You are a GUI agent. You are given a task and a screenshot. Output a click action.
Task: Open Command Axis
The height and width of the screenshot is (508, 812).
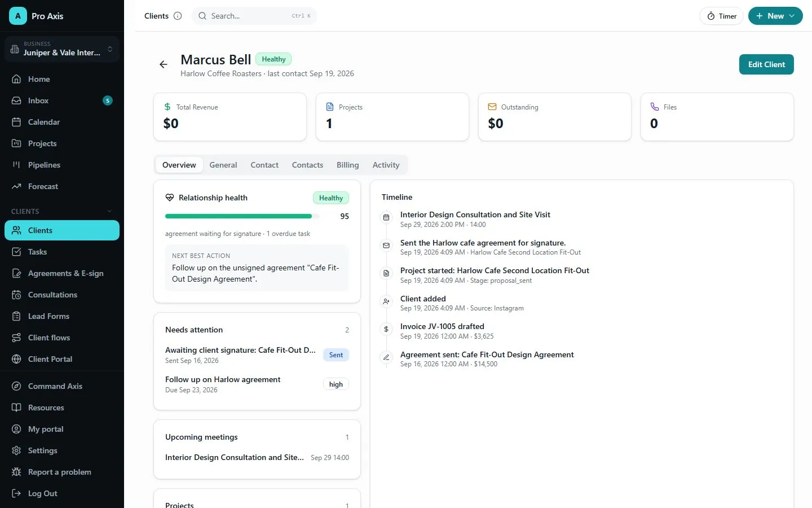[x=62, y=386]
